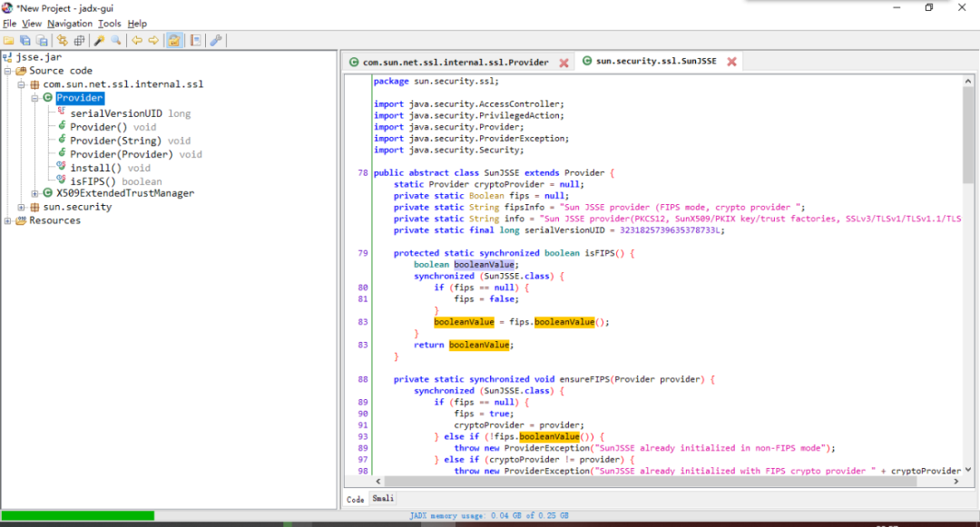
Task: Collapse the Provider class node
Action: pos(35,98)
